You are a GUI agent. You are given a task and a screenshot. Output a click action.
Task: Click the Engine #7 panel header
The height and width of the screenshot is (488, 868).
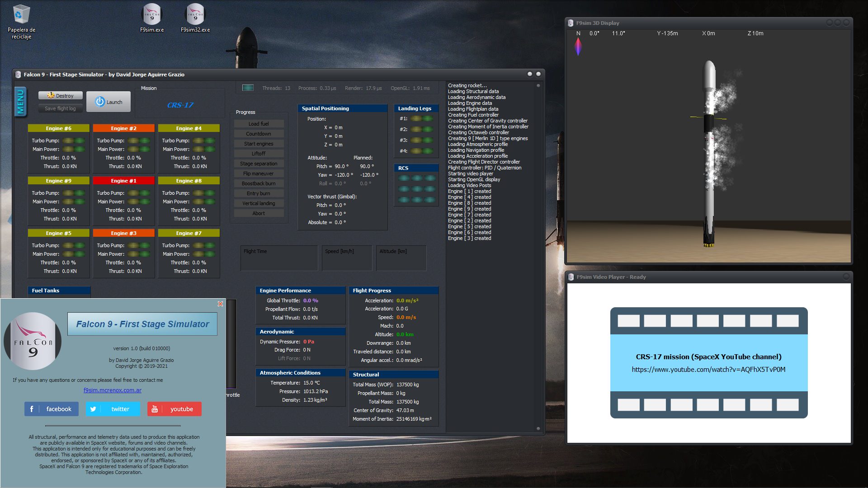[189, 233]
